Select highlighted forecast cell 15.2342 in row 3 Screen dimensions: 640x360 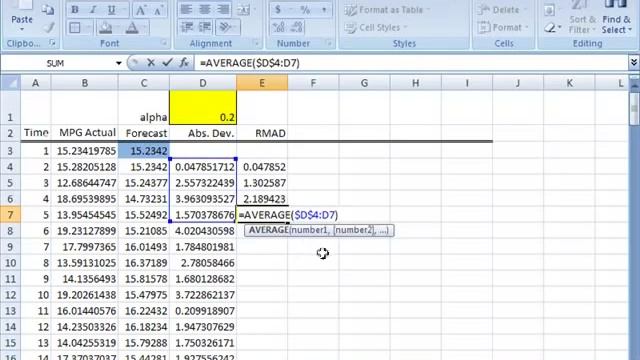coord(144,151)
